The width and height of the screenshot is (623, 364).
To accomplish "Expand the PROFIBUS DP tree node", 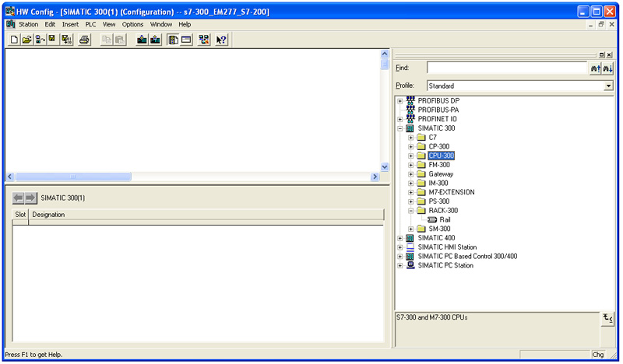I will (400, 101).
